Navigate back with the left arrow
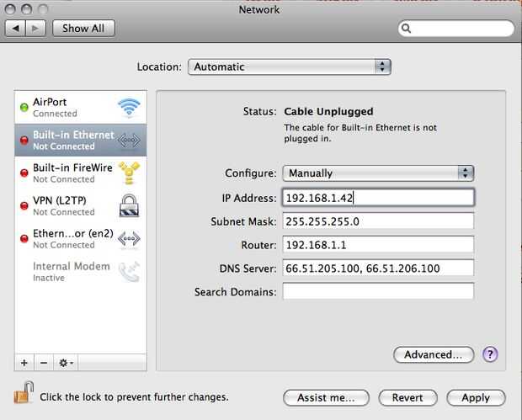 [x=17, y=28]
